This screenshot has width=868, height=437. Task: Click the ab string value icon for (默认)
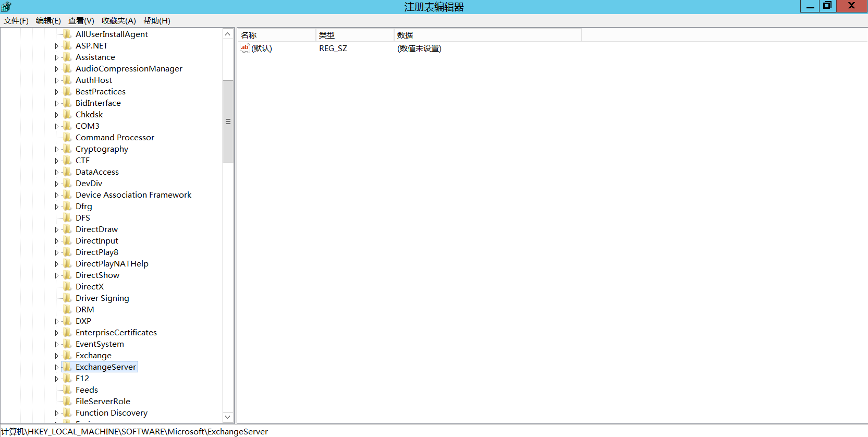[245, 48]
